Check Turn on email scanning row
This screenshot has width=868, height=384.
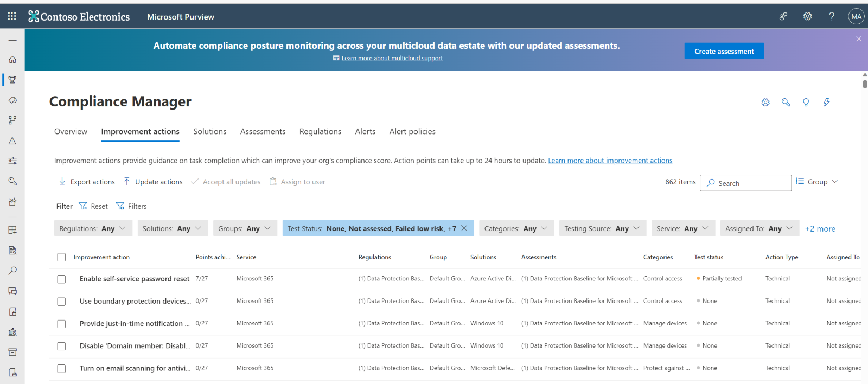[61, 369]
